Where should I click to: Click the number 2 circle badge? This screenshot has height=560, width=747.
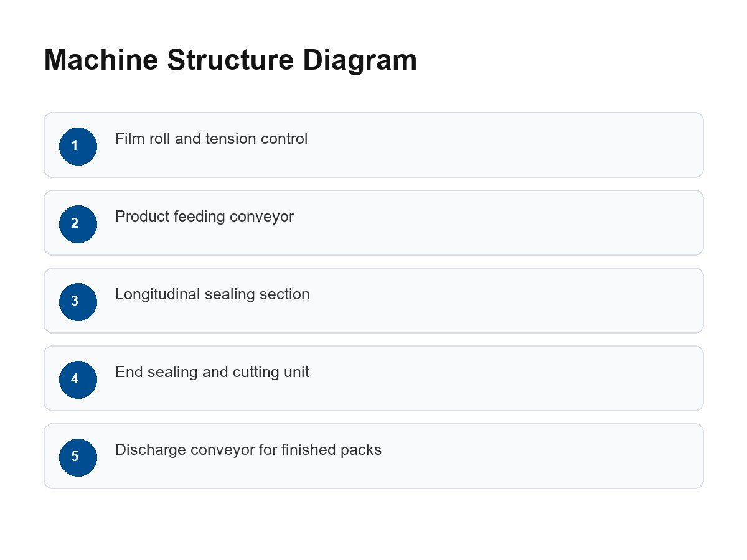coord(78,224)
